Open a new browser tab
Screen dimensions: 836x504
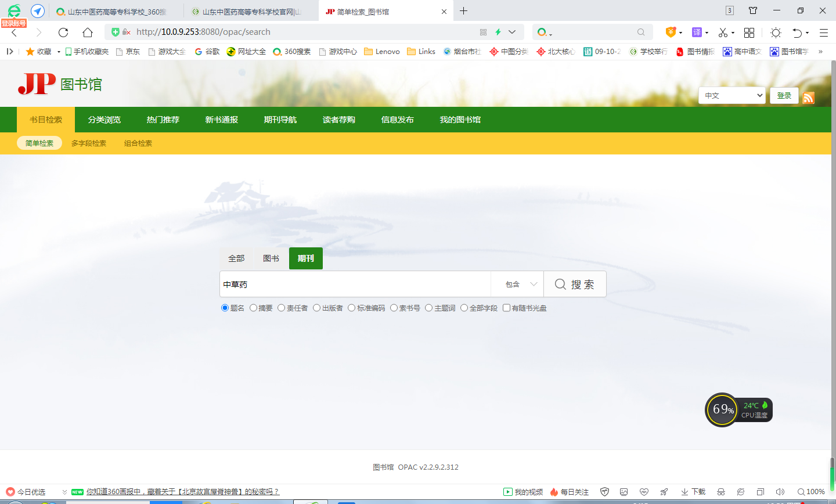463,11
